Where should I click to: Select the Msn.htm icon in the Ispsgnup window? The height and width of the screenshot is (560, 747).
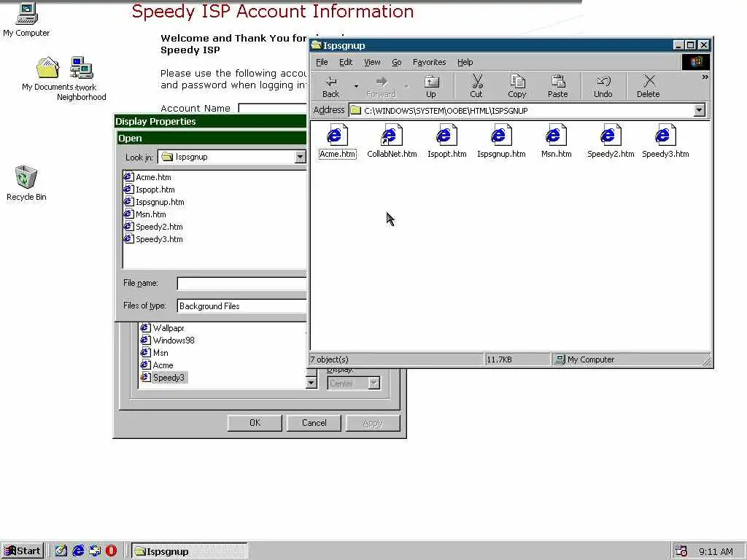coord(556,141)
